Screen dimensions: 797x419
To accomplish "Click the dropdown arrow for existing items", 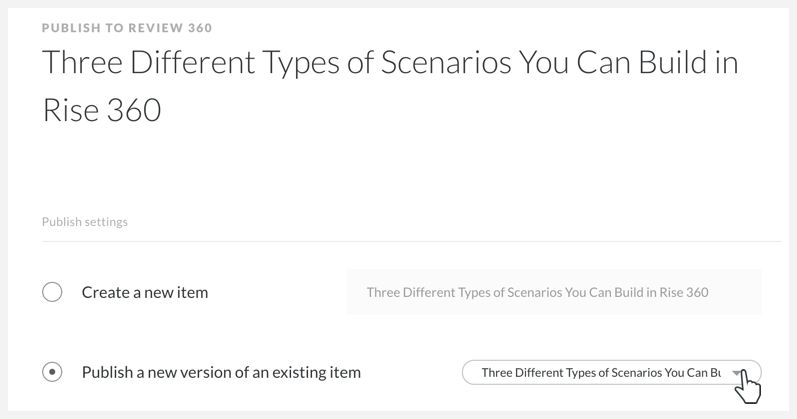I will tap(738, 373).
